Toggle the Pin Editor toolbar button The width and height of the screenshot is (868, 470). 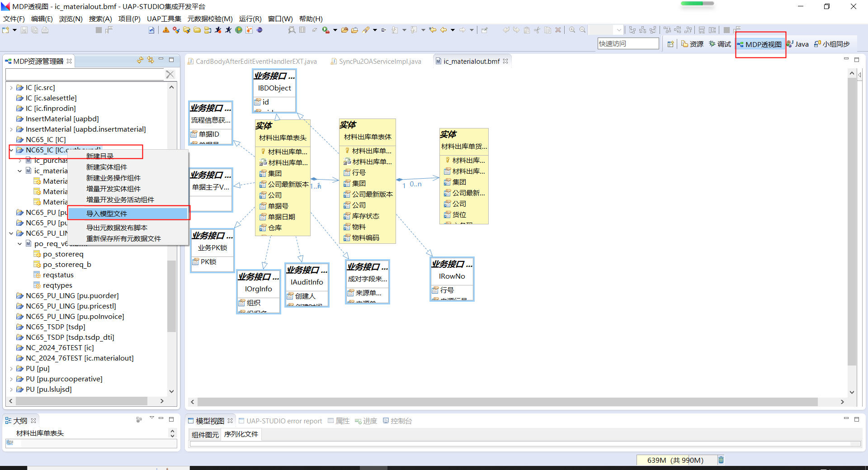click(x=484, y=30)
